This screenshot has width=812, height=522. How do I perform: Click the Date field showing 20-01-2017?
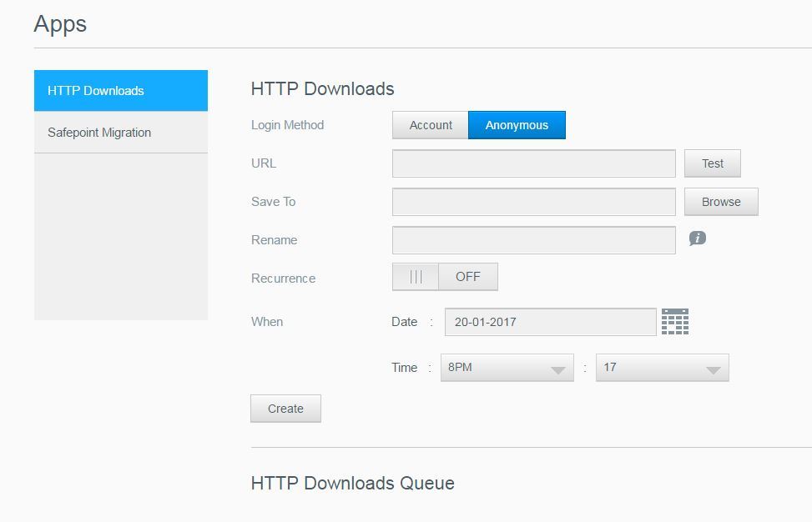pyautogui.click(x=550, y=322)
